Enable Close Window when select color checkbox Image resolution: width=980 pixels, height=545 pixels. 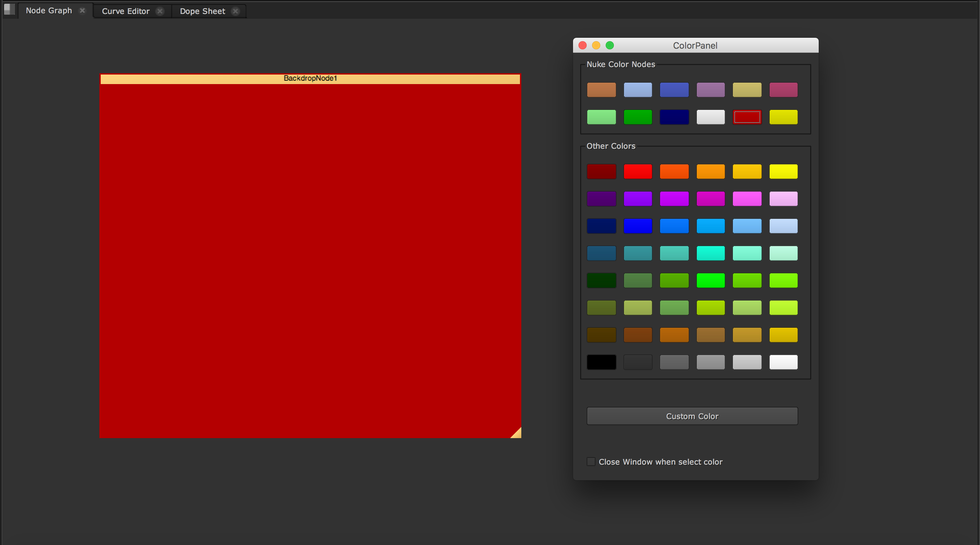coord(591,462)
